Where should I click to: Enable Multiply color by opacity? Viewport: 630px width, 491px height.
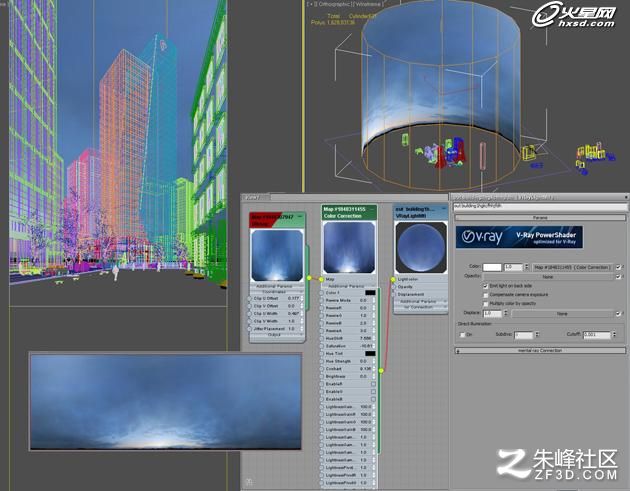[x=486, y=304]
